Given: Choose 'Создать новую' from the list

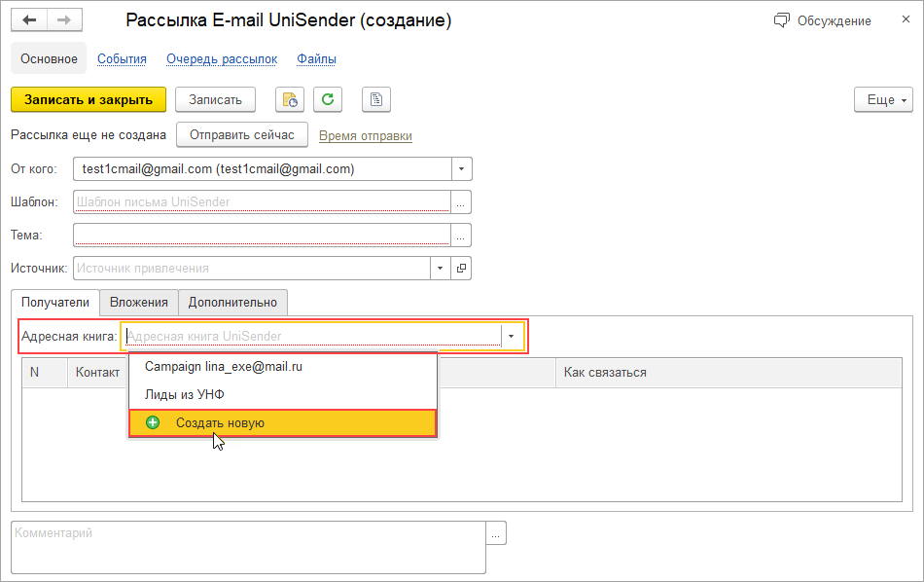Looking at the screenshot, I should coord(220,422).
